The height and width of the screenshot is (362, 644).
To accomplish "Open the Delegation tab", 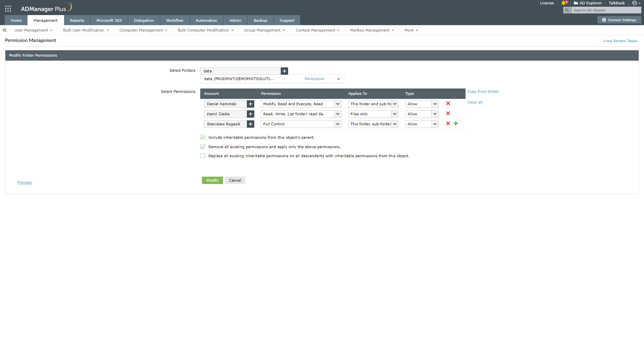I will (x=144, y=20).
